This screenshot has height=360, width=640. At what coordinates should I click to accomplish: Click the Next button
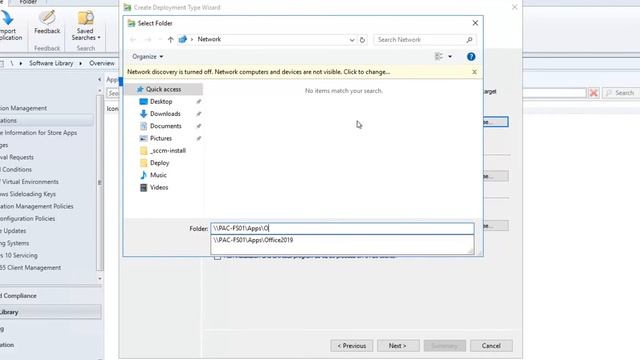398,346
